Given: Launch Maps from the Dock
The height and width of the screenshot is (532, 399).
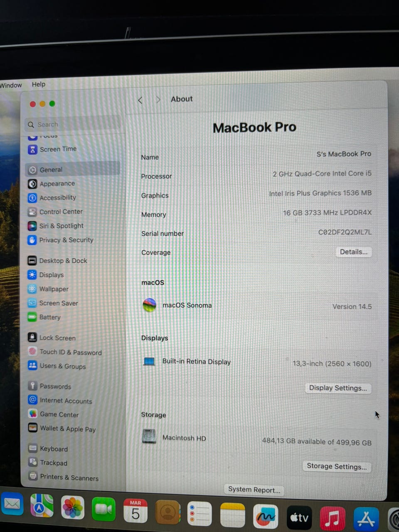Looking at the screenshot, I should [42, 505].
